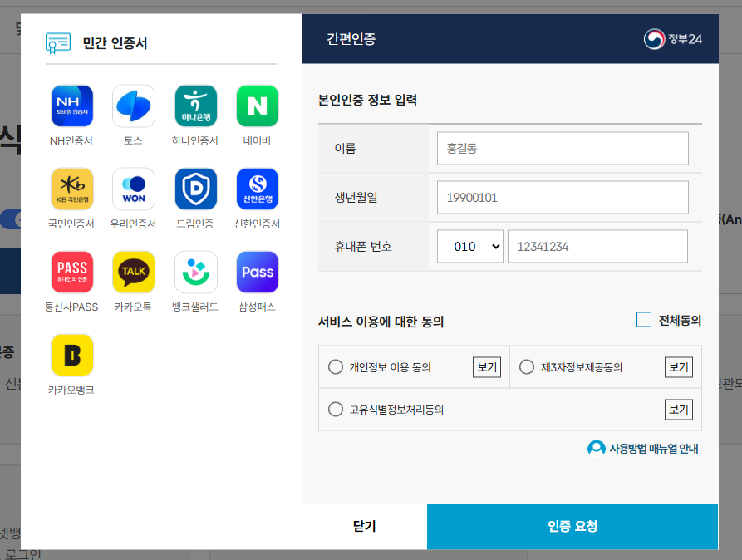The image size is (742, 560).
Task: Click the 간편인증 header title
Action: click(351, 39)
